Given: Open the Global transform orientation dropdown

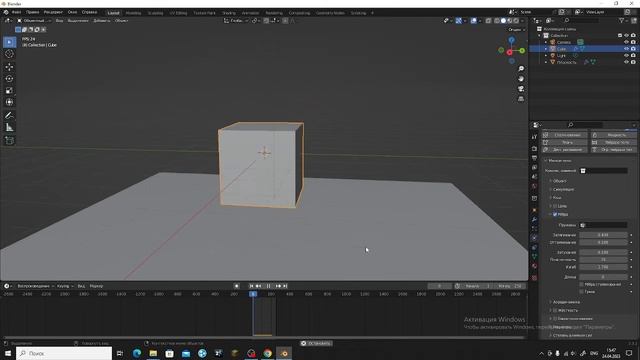Looking at the screenshot, I should coord(236,20).
